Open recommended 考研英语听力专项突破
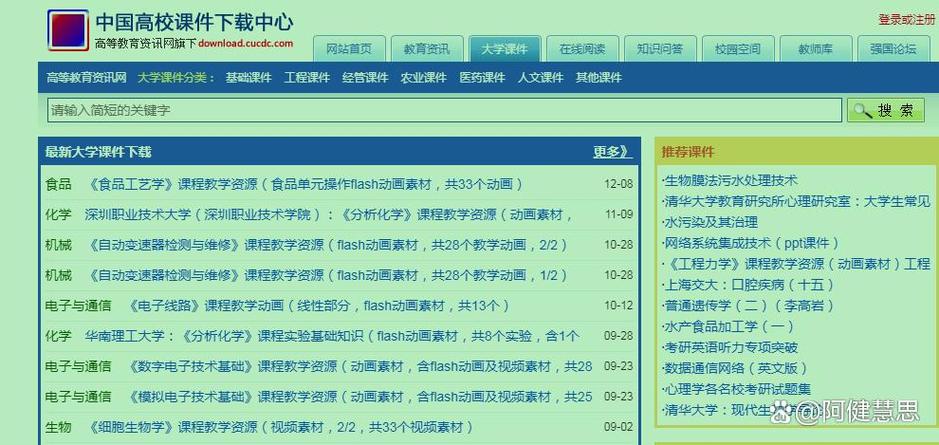This screenshot has height=445, width=939. 731,347
